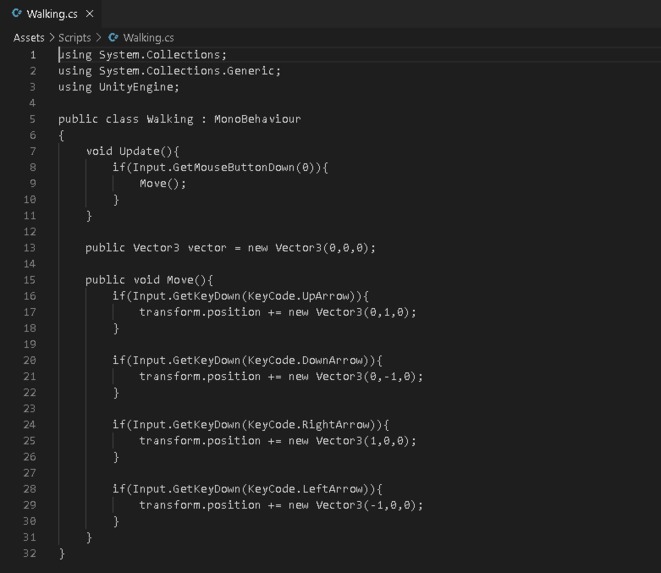
Task: Click 'Vector3(0,-1,0)' on line 21
Action: click(366, 377)
